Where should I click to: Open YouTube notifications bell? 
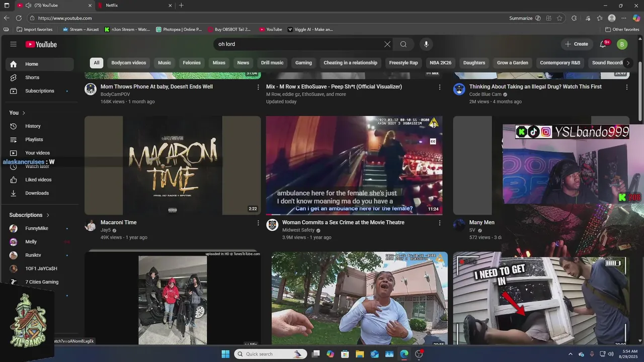[x=603, y=44]
